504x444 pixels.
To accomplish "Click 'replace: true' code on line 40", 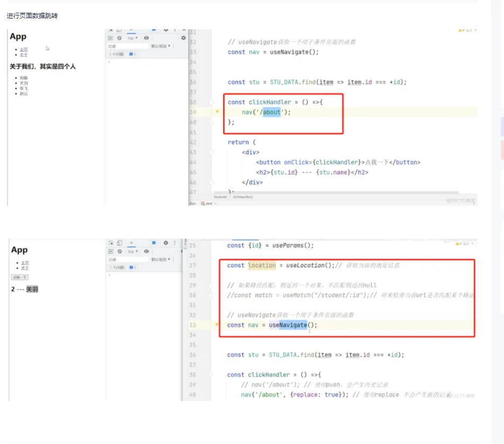I will (315, 395).
